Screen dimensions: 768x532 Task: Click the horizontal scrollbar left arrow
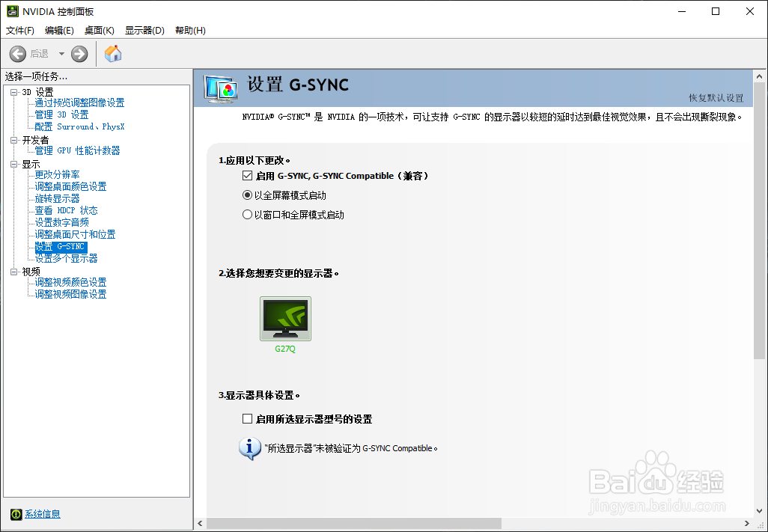200,524
